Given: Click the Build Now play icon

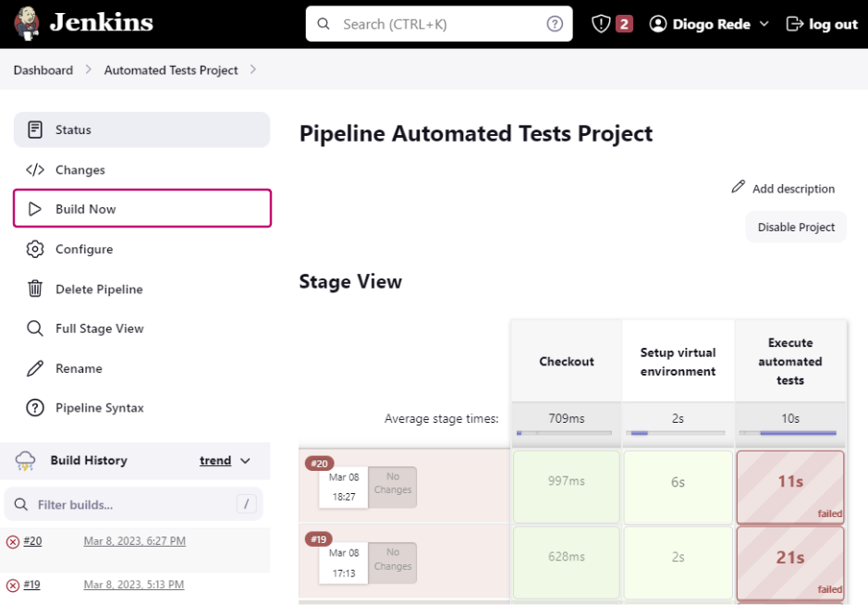Looking at the screenshot, I should 35,209.
